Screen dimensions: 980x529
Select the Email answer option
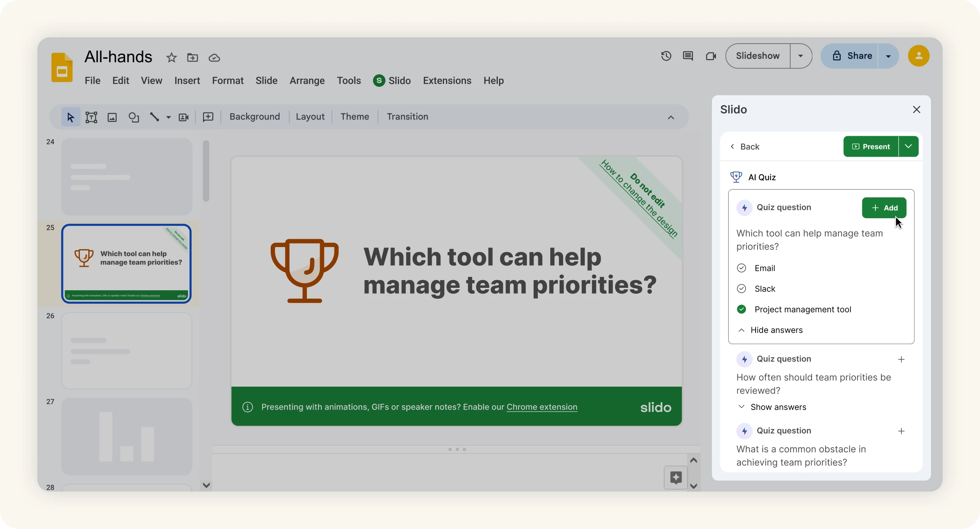(x=765, y=268)
